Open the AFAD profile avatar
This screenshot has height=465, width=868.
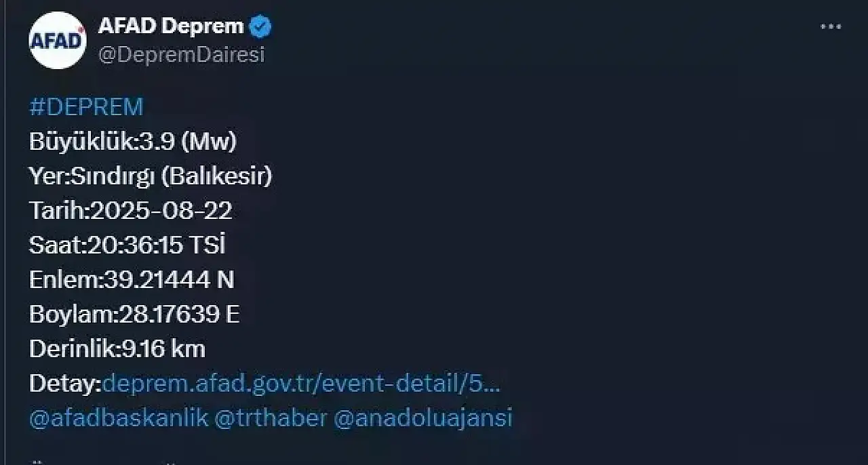58,40
